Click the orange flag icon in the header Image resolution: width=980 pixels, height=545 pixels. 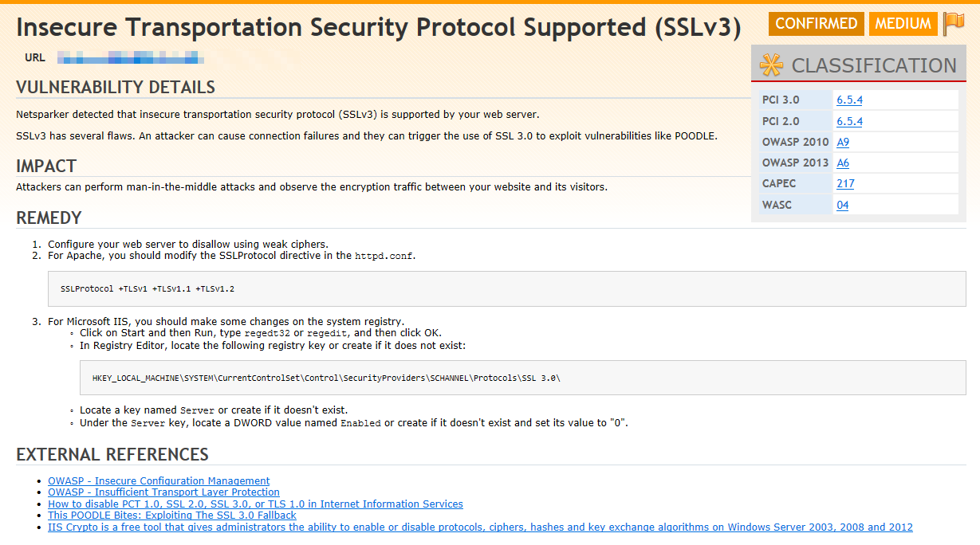pos(954,23)
